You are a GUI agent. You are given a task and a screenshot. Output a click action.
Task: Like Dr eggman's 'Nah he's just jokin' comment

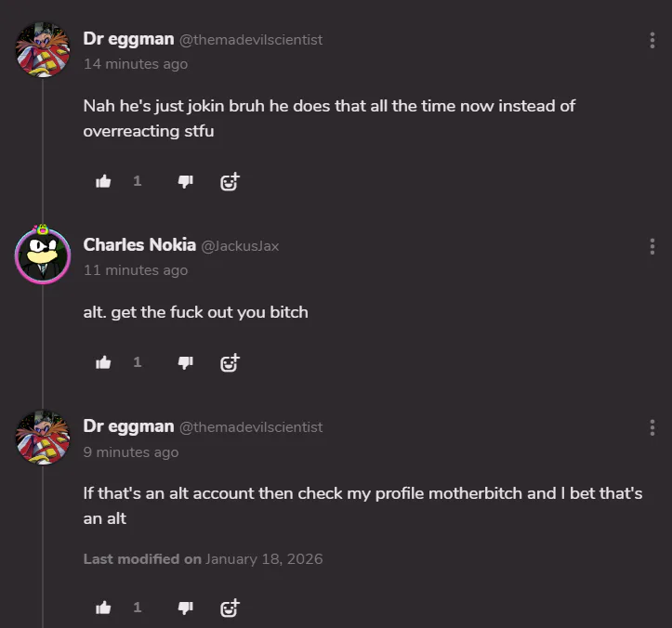103,181
